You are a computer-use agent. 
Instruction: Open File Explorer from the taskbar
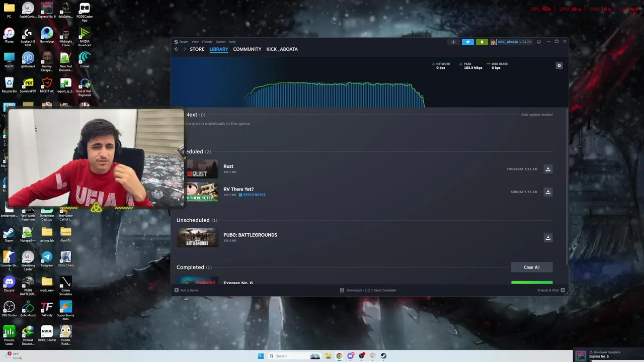coord(328,356)
